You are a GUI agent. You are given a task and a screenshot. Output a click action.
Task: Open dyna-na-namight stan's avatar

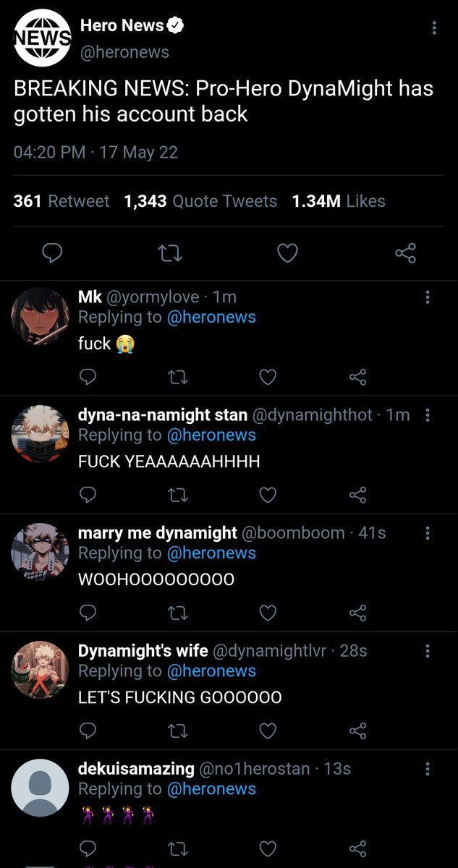tap(40, 435)
